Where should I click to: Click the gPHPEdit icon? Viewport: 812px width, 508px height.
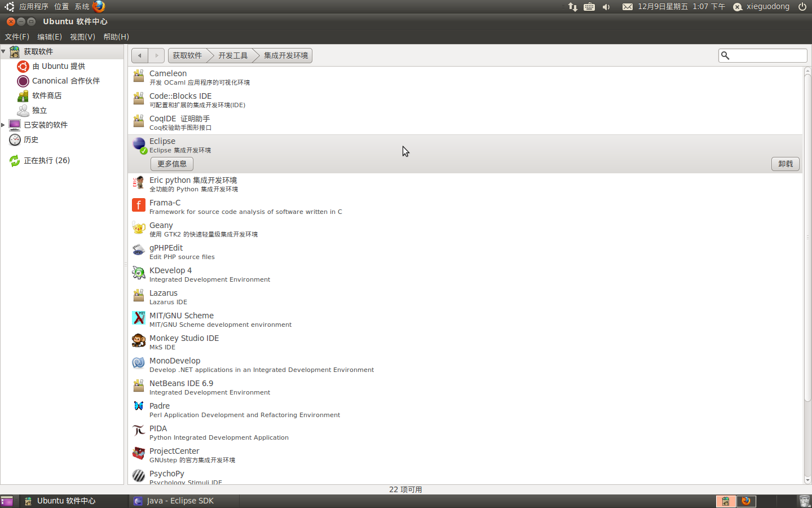139,251
